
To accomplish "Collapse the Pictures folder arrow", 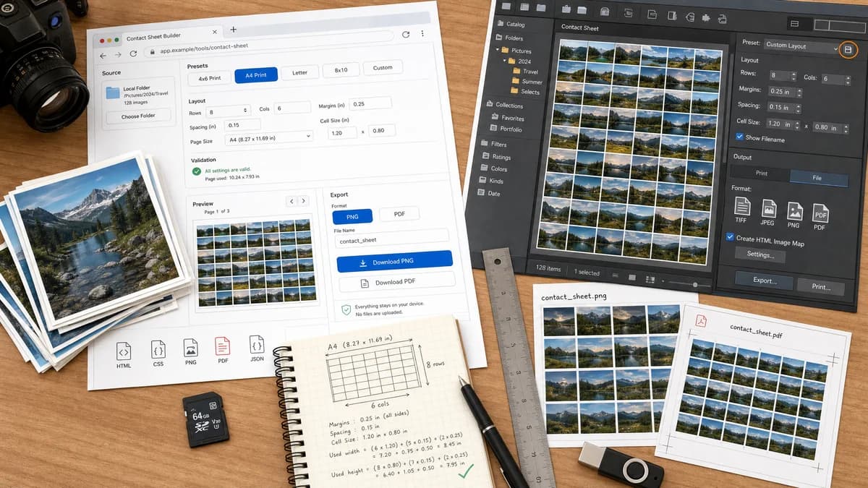I will (498, 50).
